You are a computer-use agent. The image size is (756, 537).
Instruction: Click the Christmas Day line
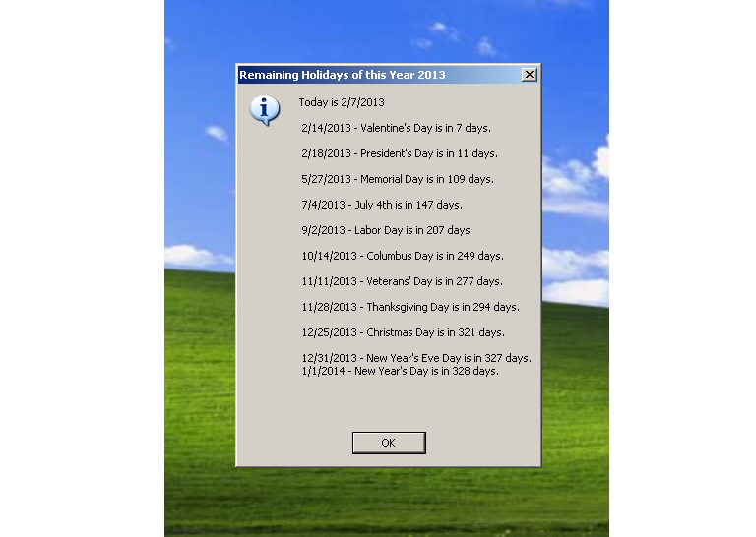click(403, 332)
